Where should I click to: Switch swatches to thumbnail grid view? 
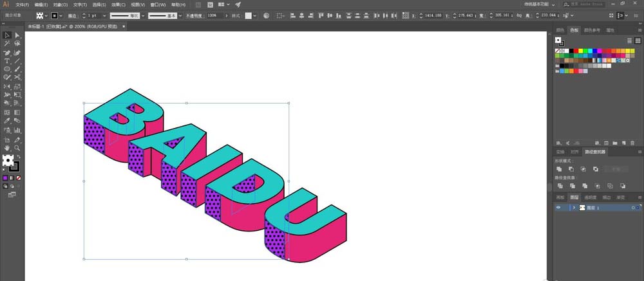pos(638,41)
